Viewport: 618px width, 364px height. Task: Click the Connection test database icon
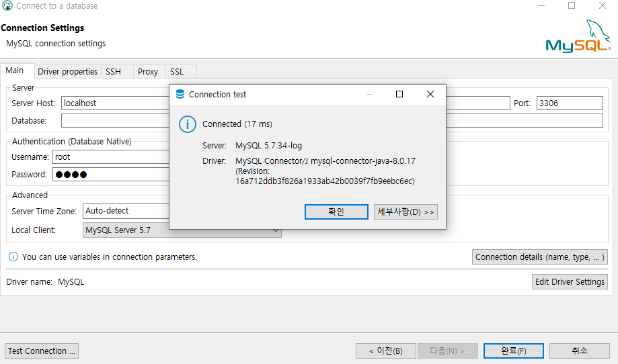(180, 94)
